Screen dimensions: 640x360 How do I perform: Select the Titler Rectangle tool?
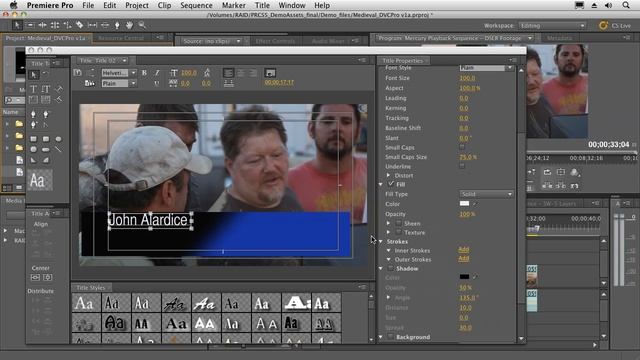34,139
